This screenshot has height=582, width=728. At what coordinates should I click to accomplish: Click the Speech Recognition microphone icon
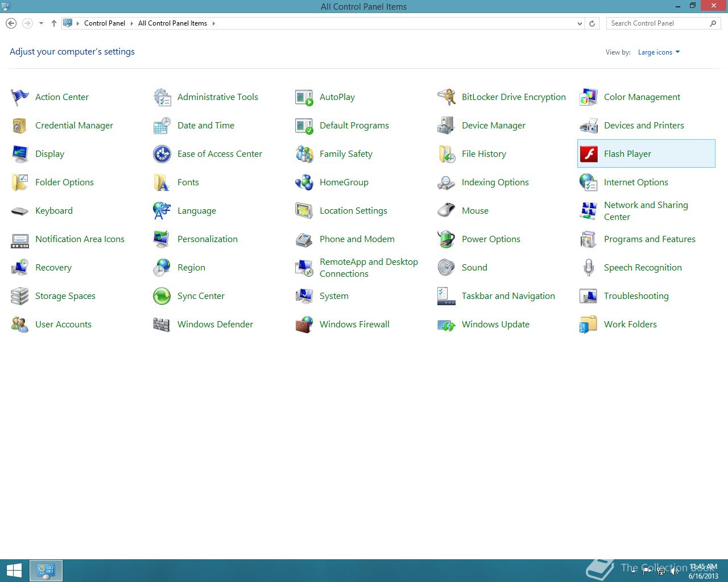point(589,268)
